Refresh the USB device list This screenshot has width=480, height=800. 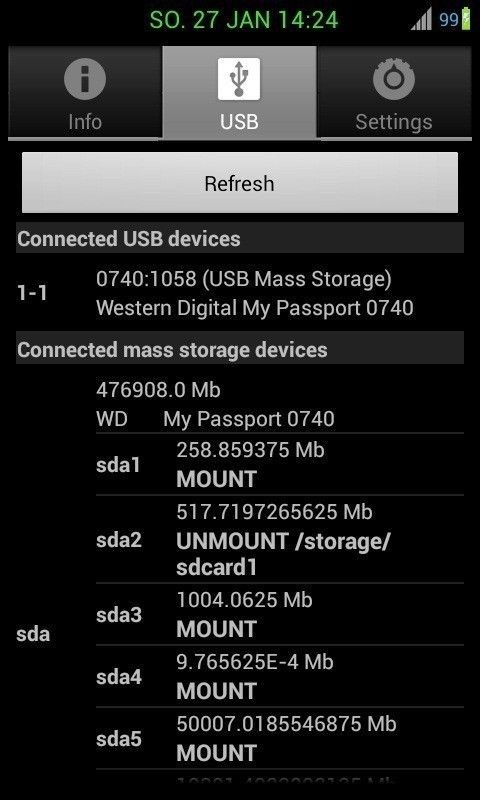coord(240,183)
